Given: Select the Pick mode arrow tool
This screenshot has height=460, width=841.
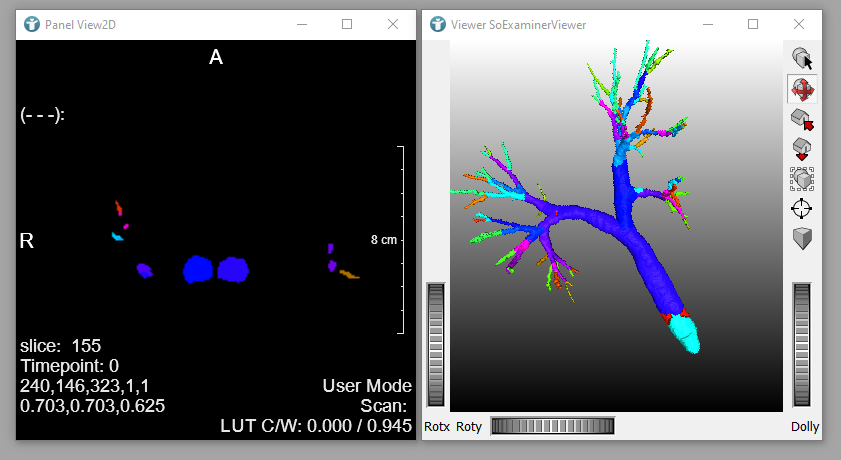Looking at the screenshot, I should [802, 58].
